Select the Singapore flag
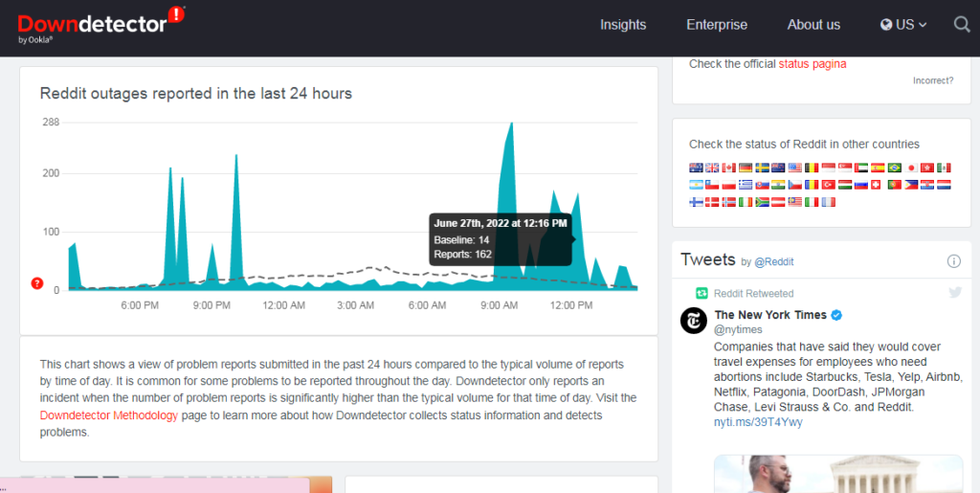The width and height of the screenshot is (980, 493). 845,168
